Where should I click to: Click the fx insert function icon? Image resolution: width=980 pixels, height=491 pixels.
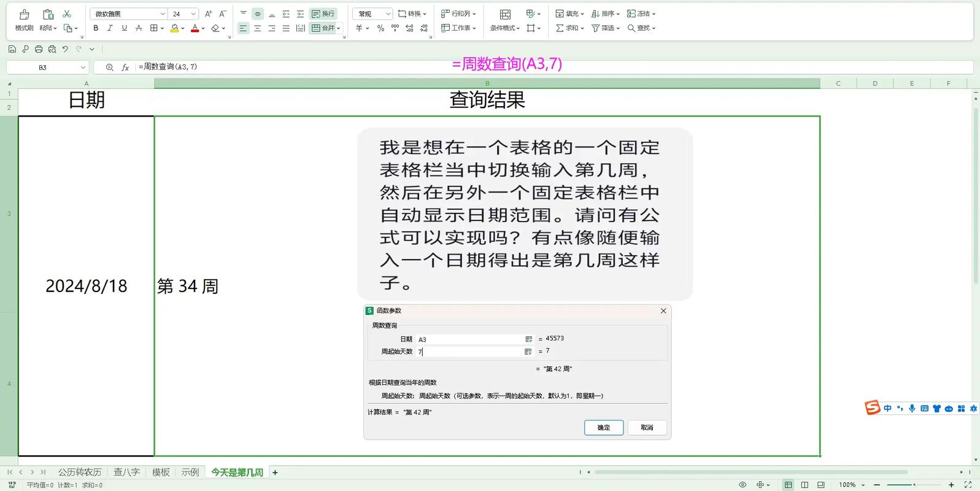[x=125, y=68]
